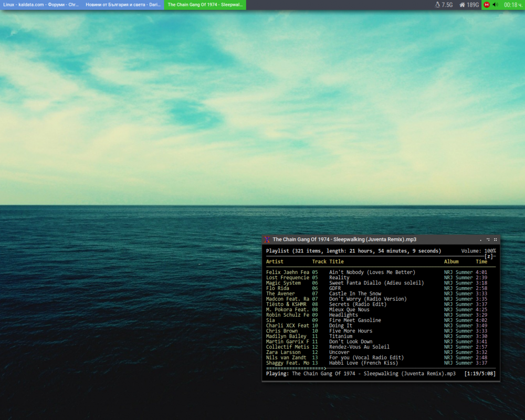
Task: Select the track Headlights
Action: click(343, 315)
